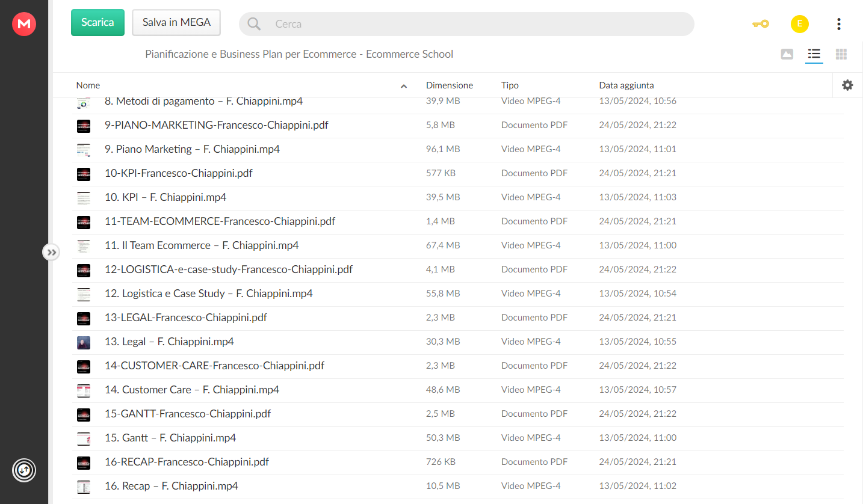Click the green Scarica button

pyautogui.click(x=97, y=23)
